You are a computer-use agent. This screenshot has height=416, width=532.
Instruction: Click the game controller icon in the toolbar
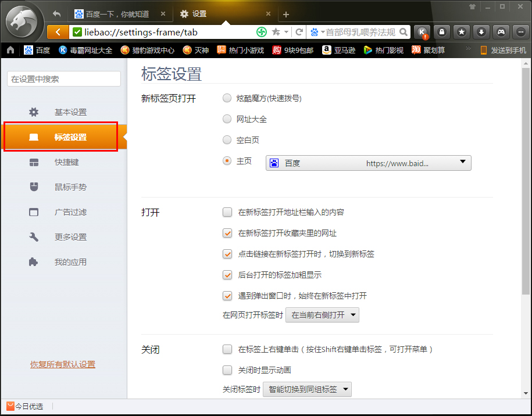tap(501, 33)
